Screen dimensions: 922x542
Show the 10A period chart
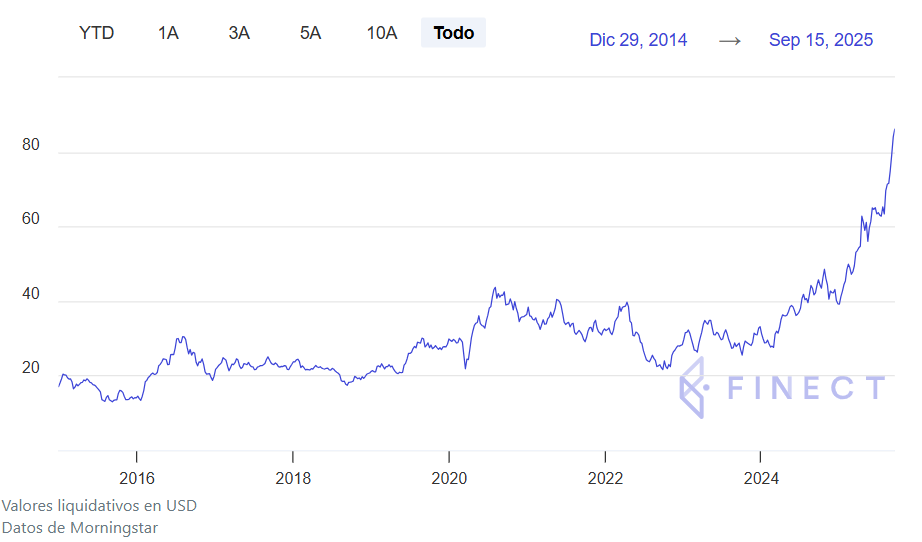(382, 33)
